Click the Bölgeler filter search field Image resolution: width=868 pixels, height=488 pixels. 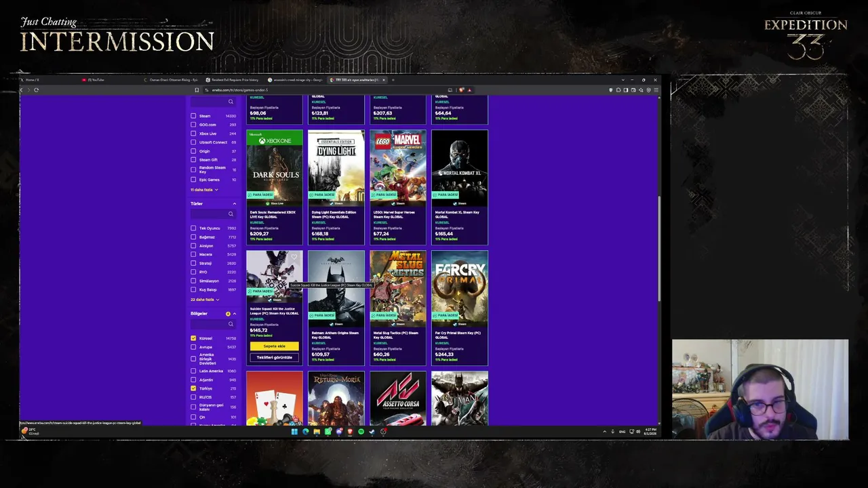pos(213,324)
